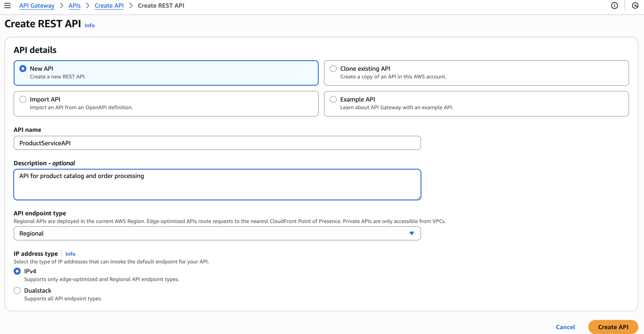Click into the Description text area

[x=217, y=184]
